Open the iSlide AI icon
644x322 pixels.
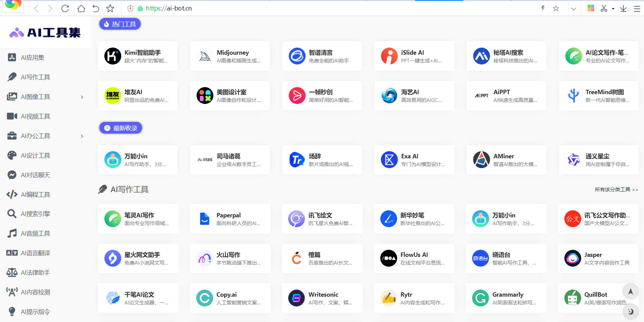(389, 56)
